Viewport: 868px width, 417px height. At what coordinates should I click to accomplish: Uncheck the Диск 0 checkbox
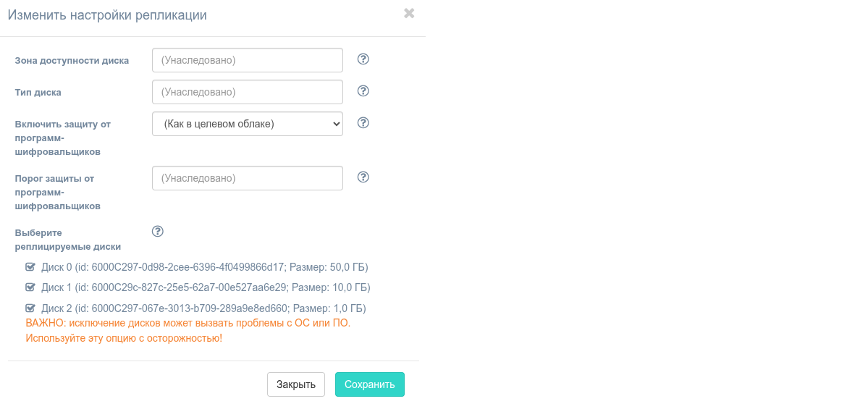point(30,267)
